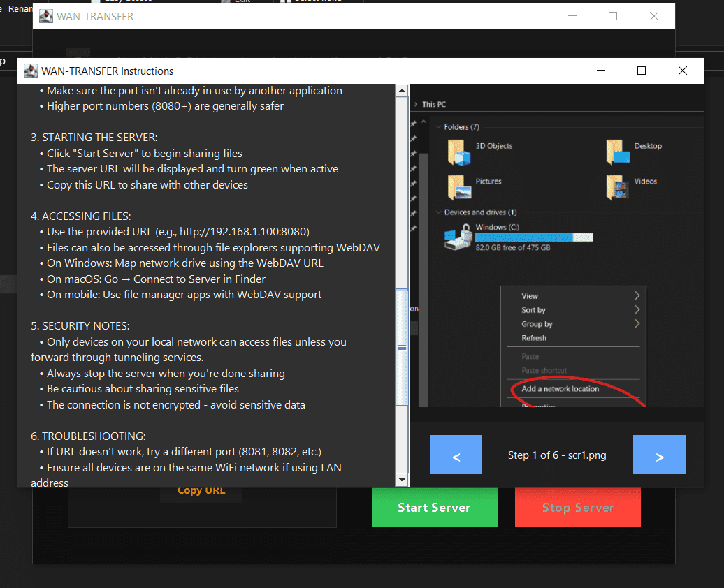This screenshot has width=724, height=588.
Task: Click the example URL http://192.168.1.100:8080 line
Action: pyautogui.click(x=175, y=232)
